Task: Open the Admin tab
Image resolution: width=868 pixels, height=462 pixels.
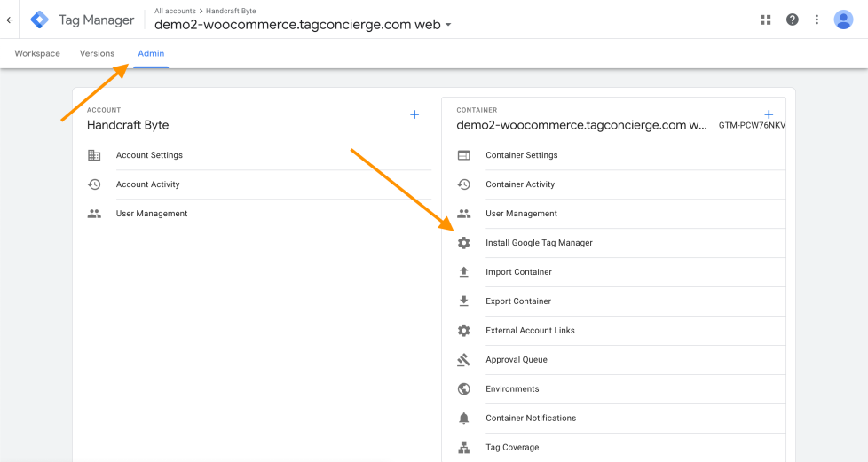Action: (151, 53)
